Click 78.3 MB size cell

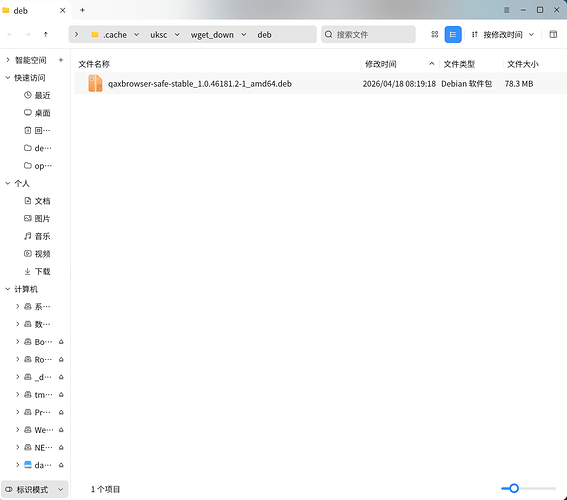pyautogui.click(x=519, y=84)
